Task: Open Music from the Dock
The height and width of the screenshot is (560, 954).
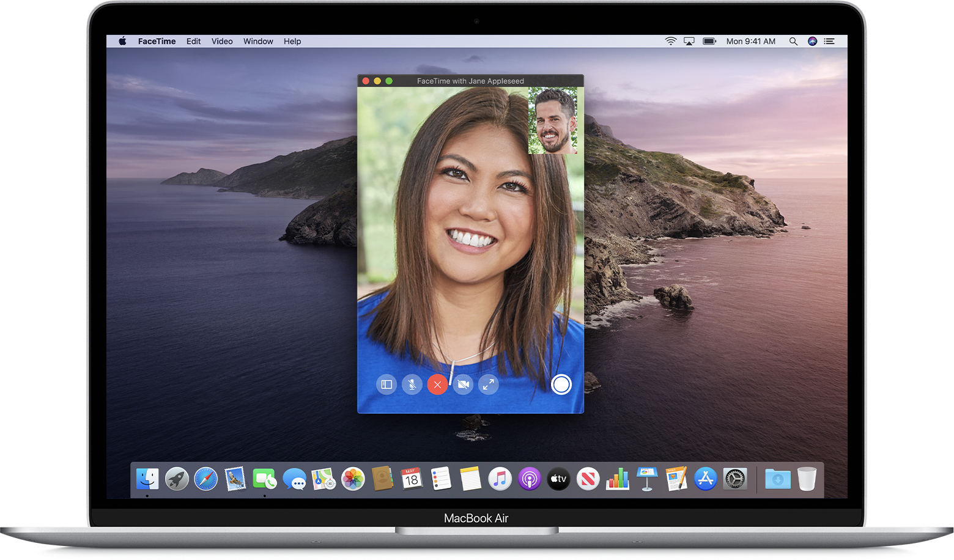Action: coord(500,479)
